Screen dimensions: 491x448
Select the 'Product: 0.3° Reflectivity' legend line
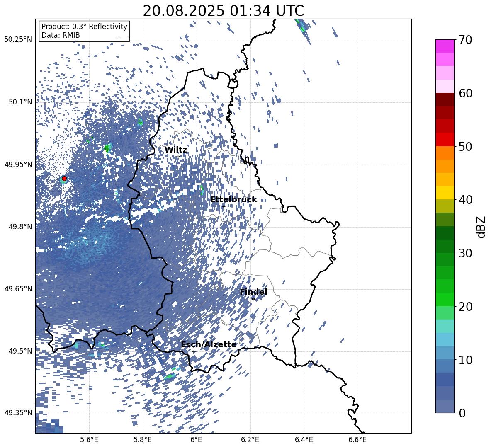[x=84, y=27]
